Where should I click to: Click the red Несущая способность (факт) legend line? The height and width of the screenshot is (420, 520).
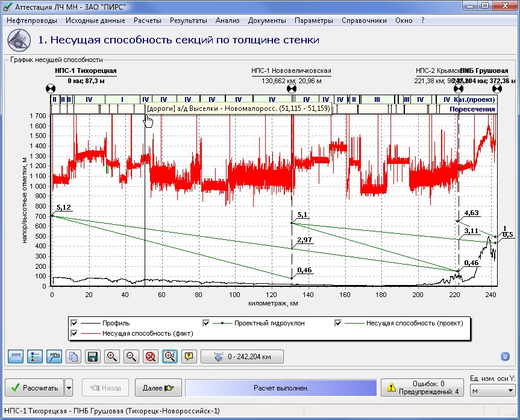[90, 333]
